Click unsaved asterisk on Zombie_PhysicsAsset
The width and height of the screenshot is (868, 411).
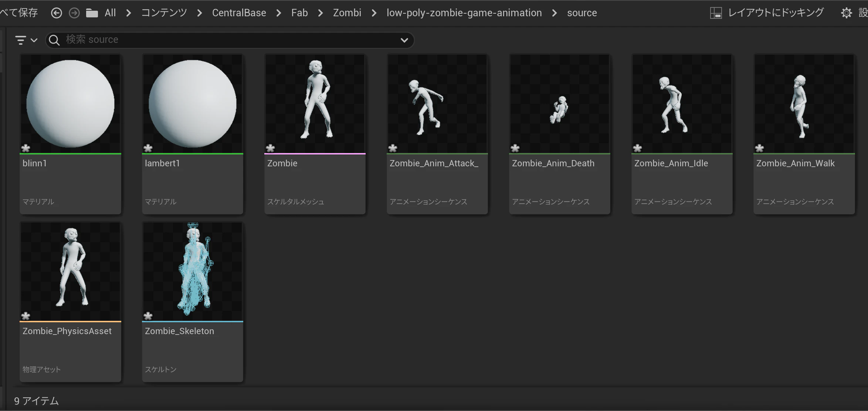point(26,316)
